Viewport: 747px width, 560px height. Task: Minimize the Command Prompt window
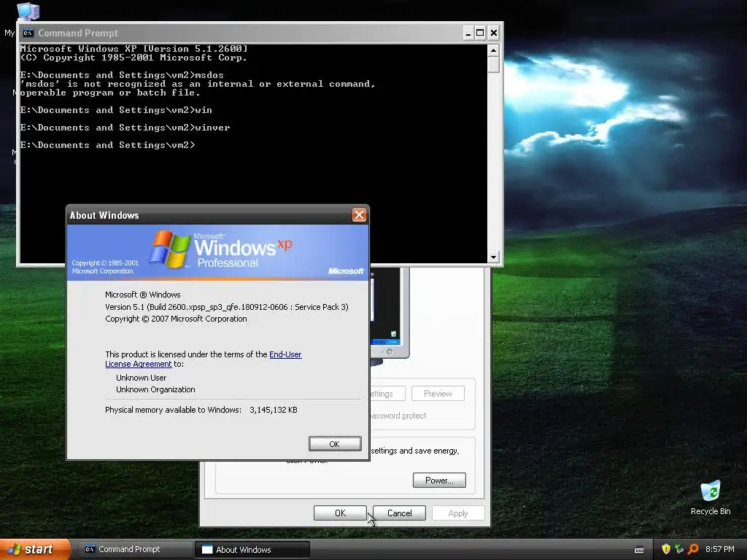[x=468, y=33]
